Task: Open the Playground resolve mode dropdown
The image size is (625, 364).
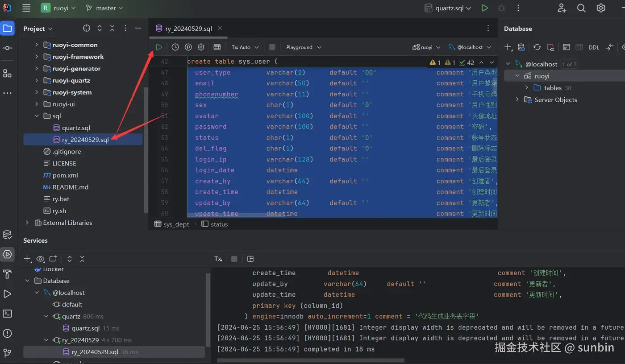Action: pos(304,47)
